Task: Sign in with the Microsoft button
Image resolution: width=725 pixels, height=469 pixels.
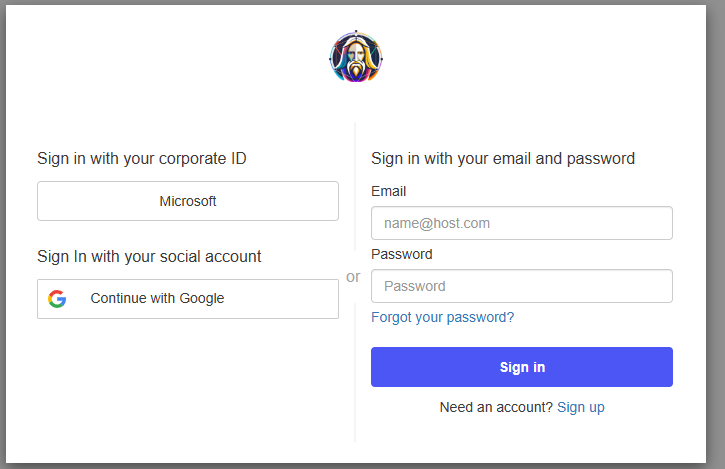Action: 188,201
